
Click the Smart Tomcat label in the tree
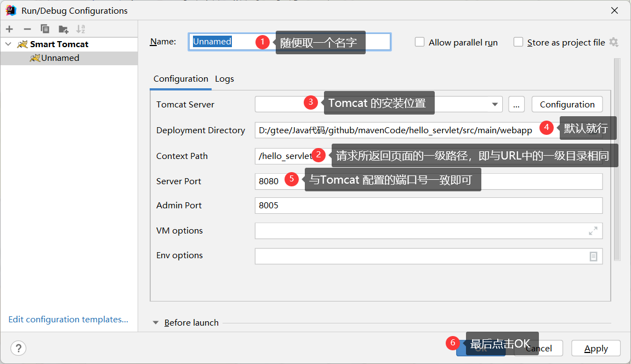click(x=59, y=44)
